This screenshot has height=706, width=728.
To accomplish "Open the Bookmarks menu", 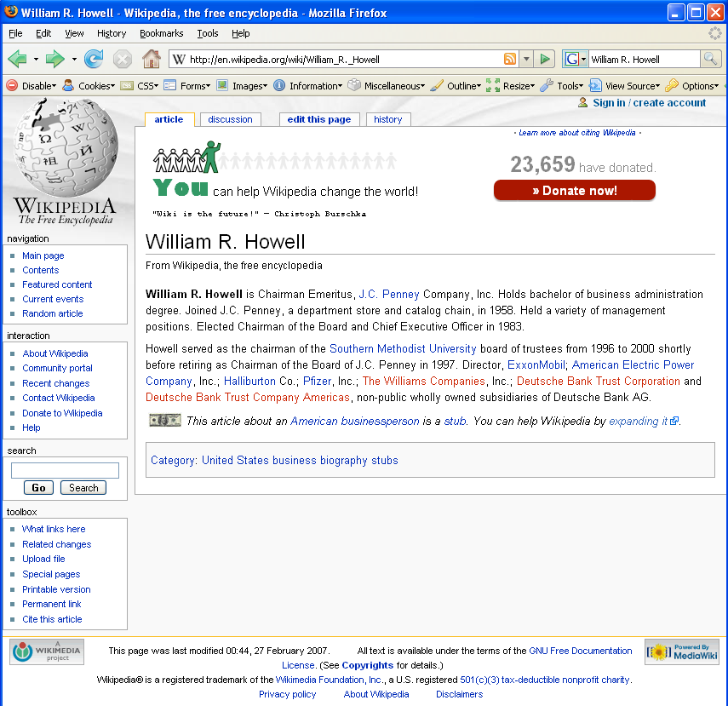I will pos(162,33).
